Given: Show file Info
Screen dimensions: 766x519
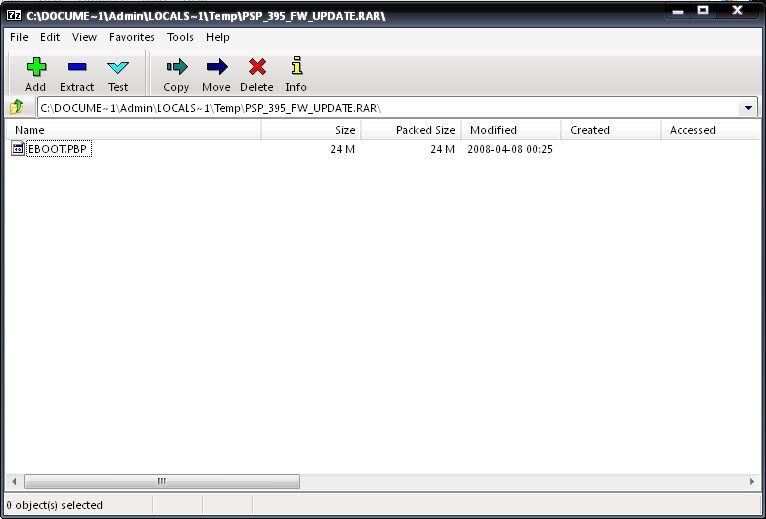Looking at the screenshot, I should click(296, 75).
